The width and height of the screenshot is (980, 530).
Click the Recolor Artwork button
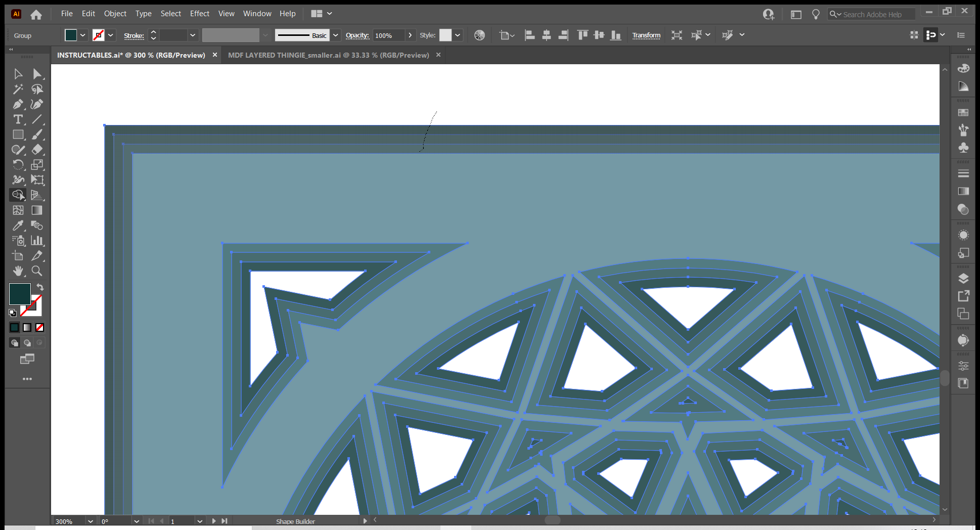coord(479,35)
